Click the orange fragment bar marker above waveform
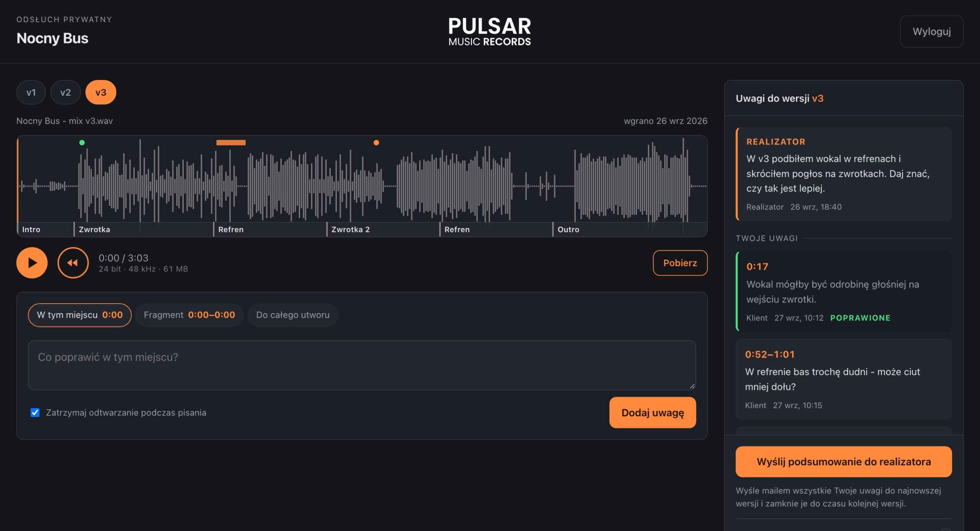Viewport: 980px width, 531px height. pyautogui.click(x=231, y=143)
